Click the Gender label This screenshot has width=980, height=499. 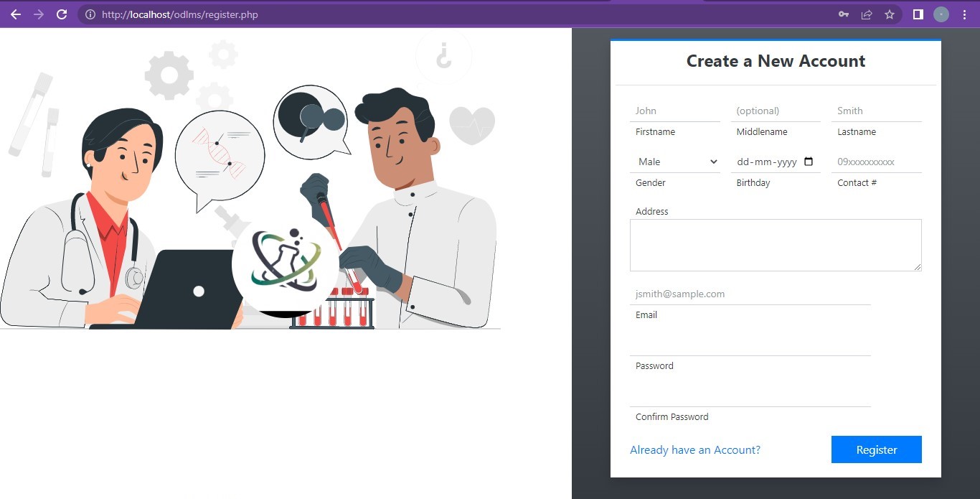651,183
